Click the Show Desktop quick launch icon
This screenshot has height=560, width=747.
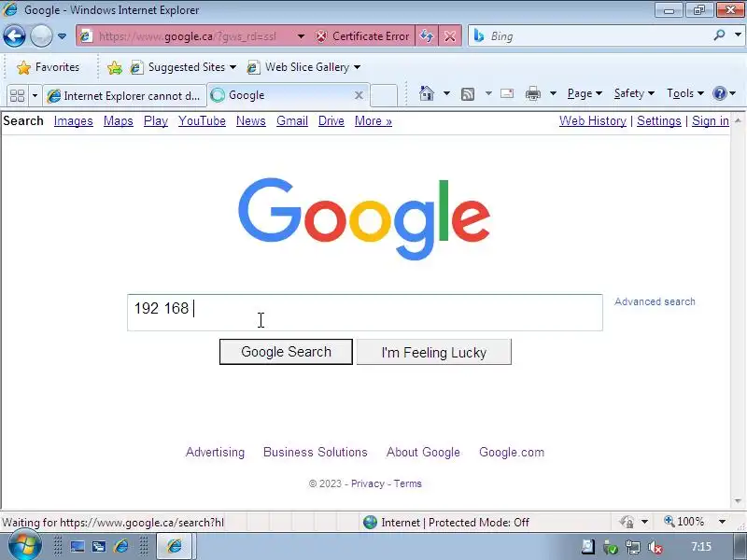point(78,546)
